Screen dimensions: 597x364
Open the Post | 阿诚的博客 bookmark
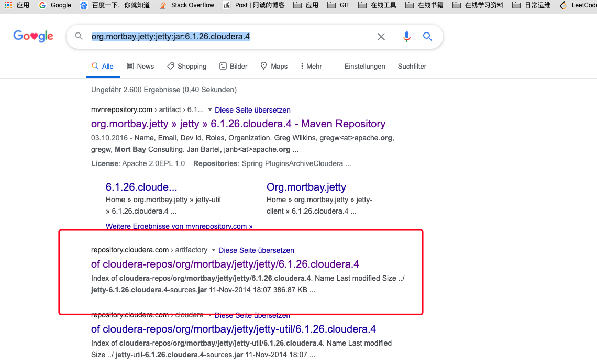click(254, 5)
